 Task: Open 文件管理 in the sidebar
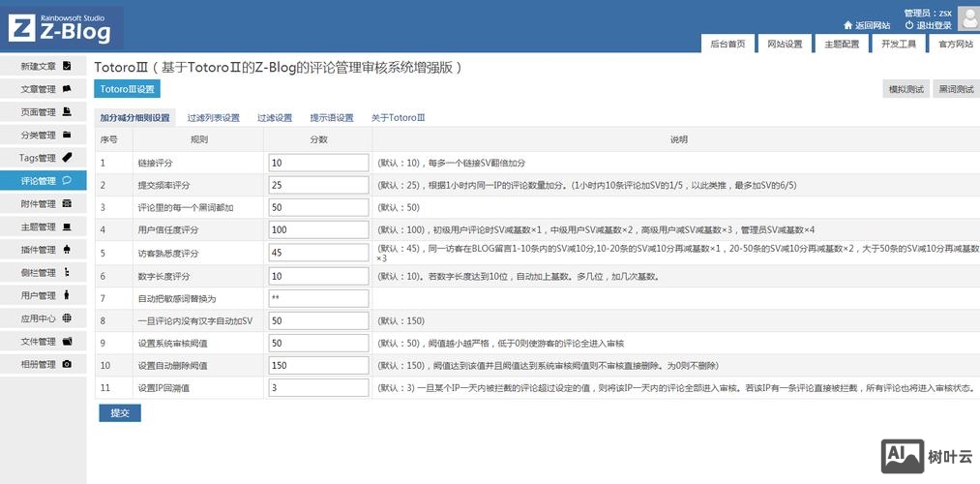(x=44, y=341)
